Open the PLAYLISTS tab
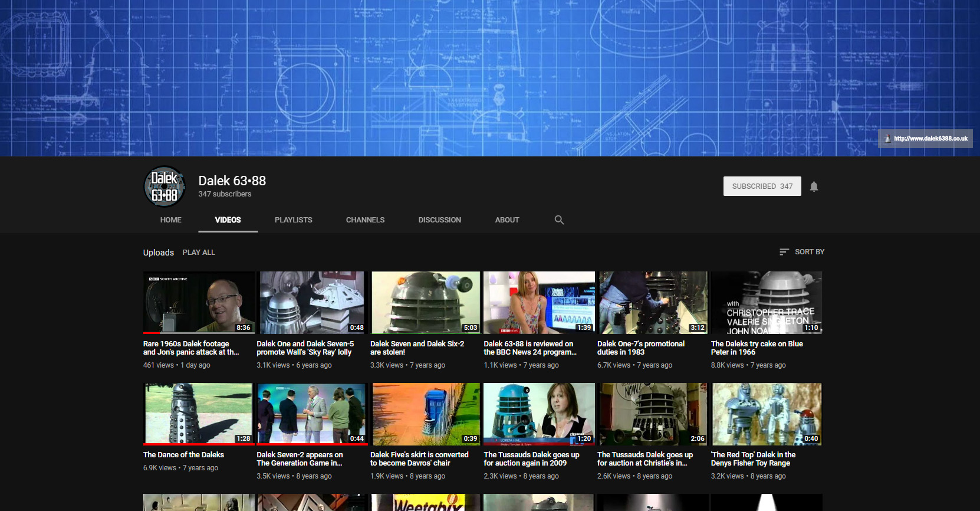980x511 pixels. click(293, 220)
